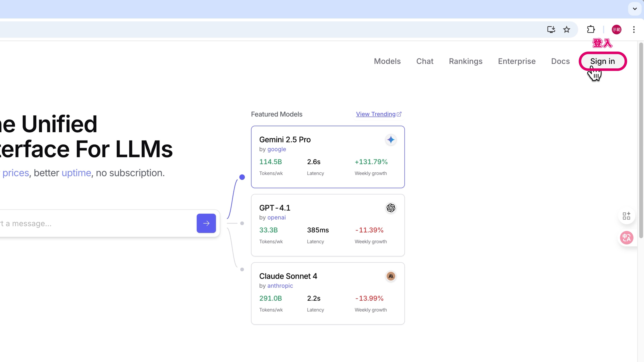Select the blue dot for Gemini card

[242, 177]
